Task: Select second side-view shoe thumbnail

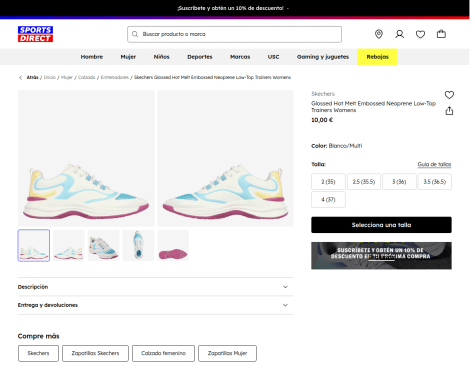Action: point(69,246)
